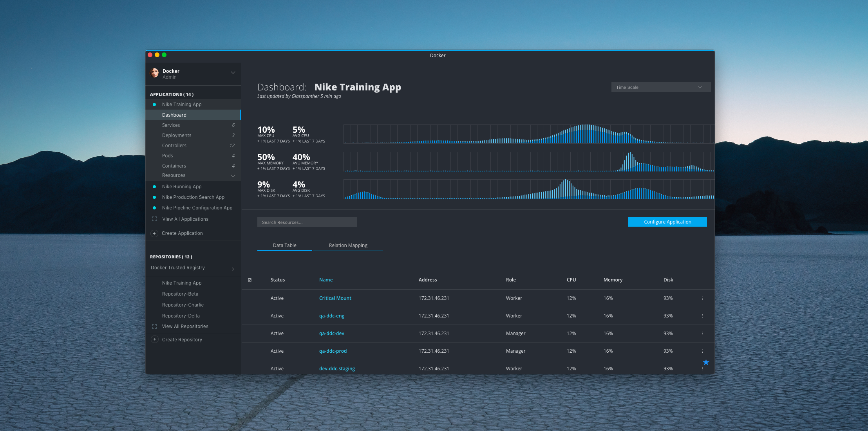868x431 pixels.
Task: Click View All Repositories
Action: [185, 326]
